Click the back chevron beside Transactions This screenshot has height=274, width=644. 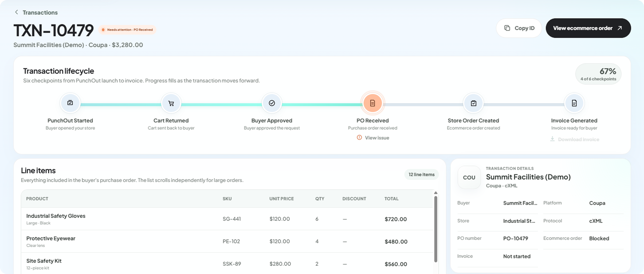click(x=17, y=12)
